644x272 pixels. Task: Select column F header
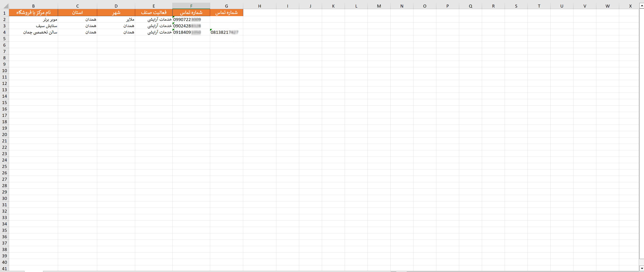(191, 6)
